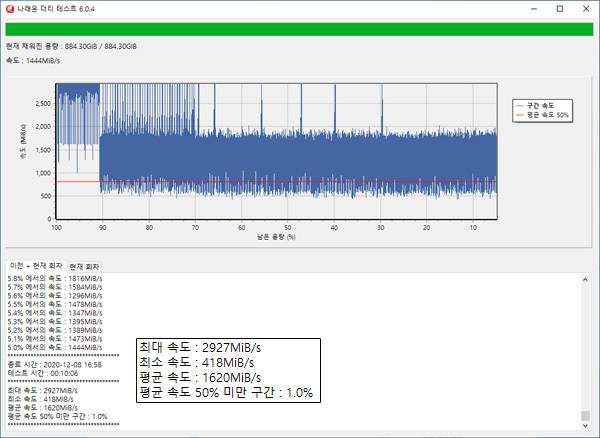Click the log scrollbar up arrow
Screen dimensions: 600x438
click(x=586, y=281)
